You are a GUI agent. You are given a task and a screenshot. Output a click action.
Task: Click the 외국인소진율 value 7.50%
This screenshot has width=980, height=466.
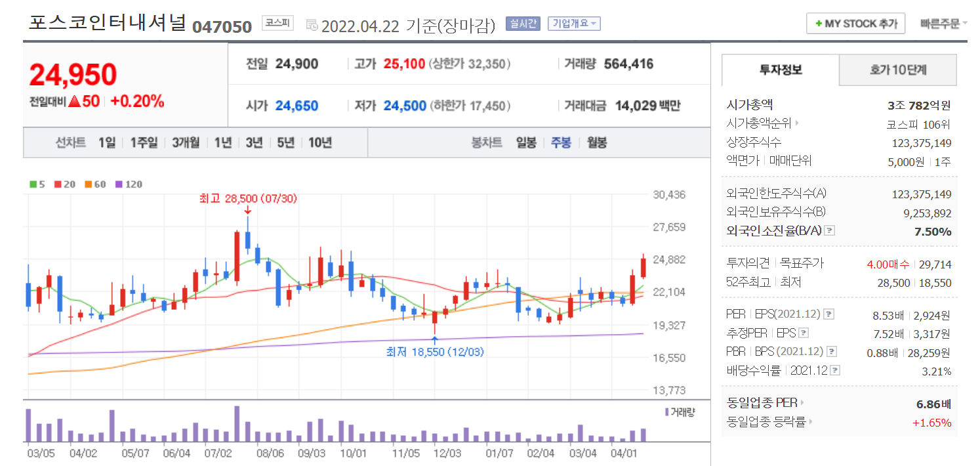[933, 231]
